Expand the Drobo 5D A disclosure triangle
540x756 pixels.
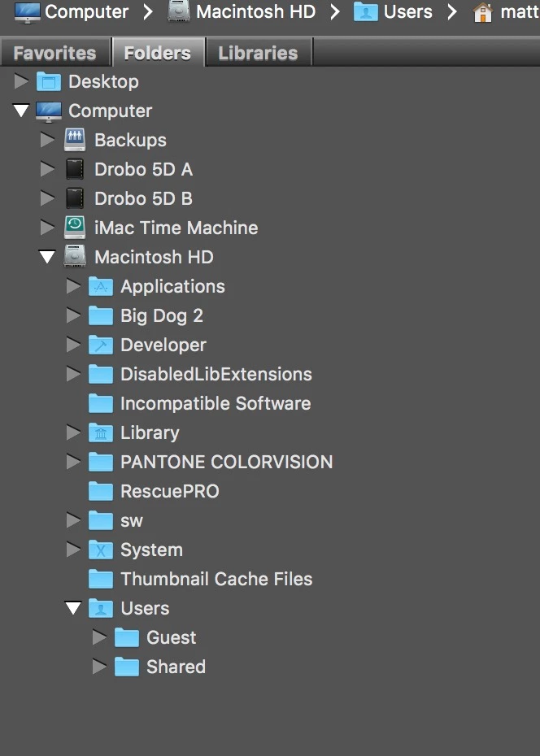coord(47,169)
